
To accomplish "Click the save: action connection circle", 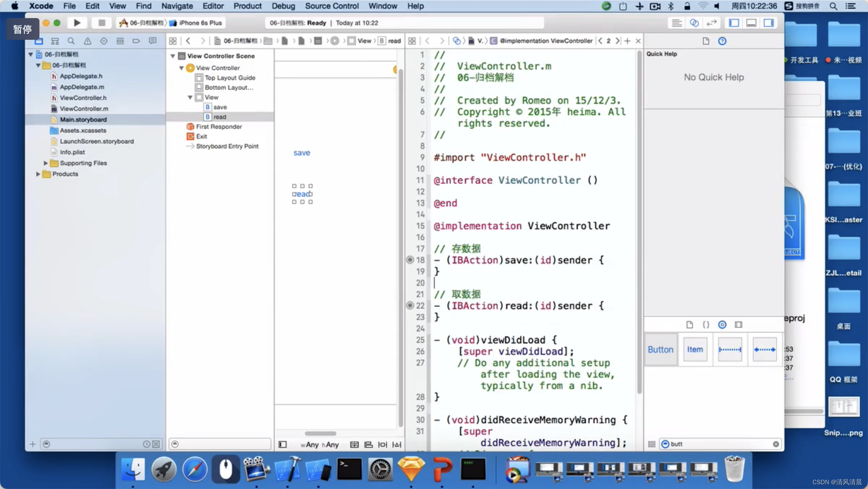I will [410, 260].
